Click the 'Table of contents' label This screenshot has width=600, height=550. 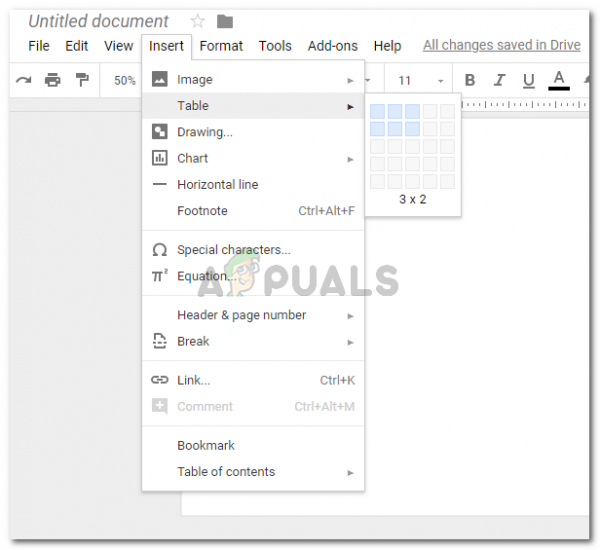click(226, 472)
